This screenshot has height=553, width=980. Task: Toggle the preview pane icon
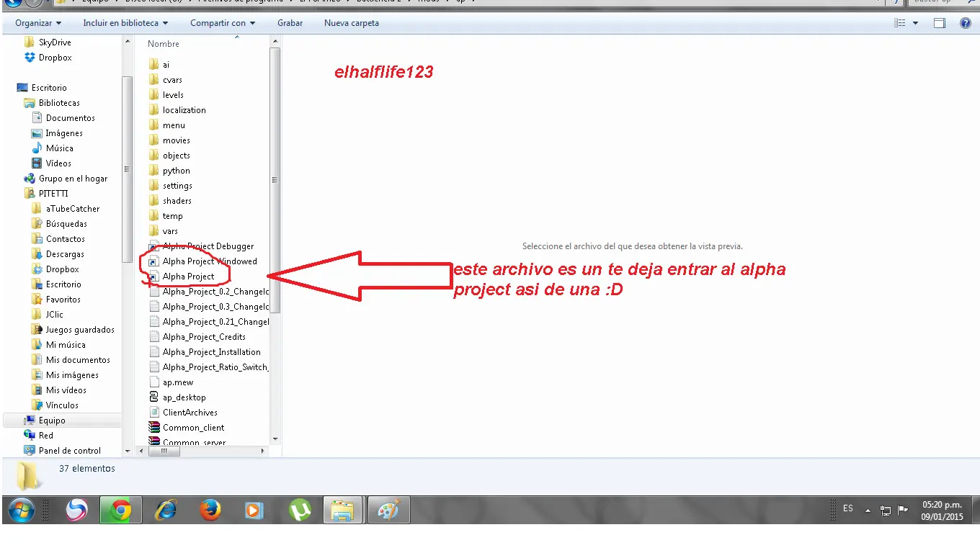click(940, 23)
